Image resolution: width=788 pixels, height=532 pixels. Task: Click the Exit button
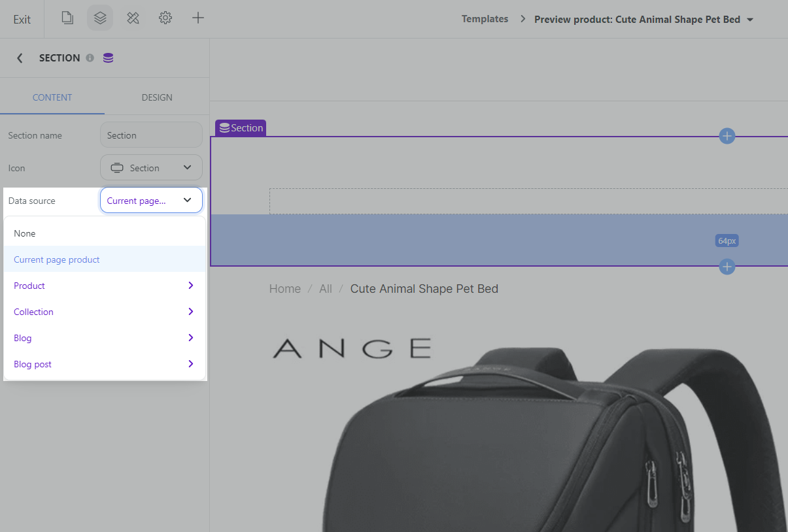point(22,20)
